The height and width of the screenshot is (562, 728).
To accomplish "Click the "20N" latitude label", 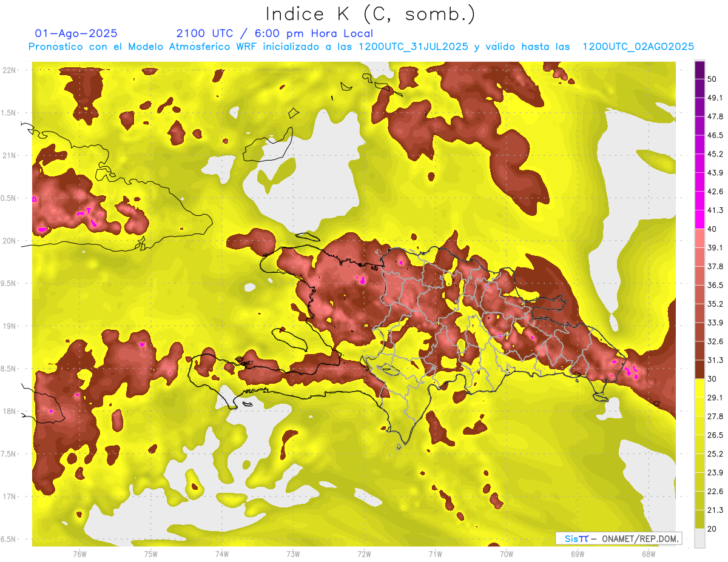I will click(x=9, y=241).
